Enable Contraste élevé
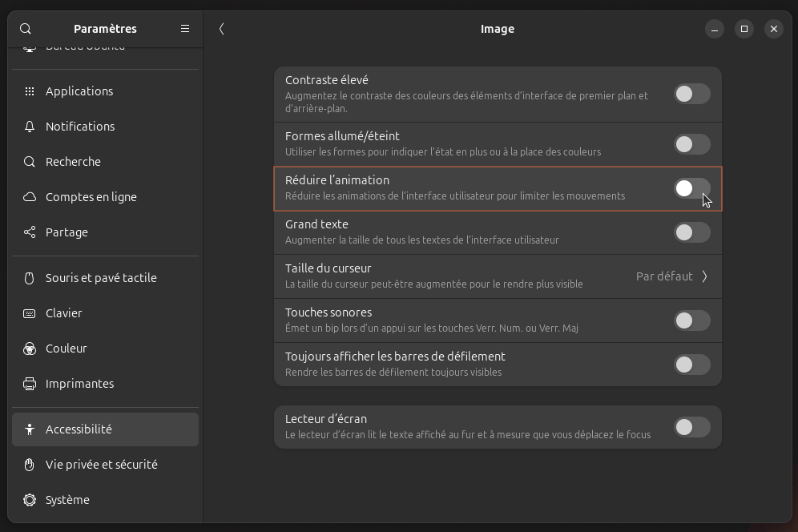This screenshot has height=532, width=798. pos(691,94)
